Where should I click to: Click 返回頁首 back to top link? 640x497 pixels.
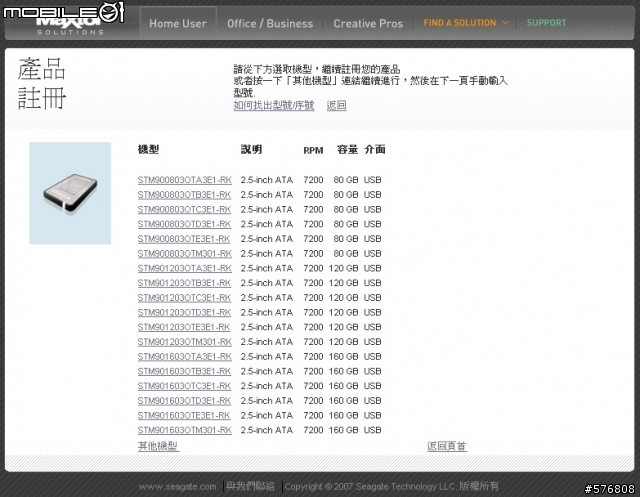447,446
